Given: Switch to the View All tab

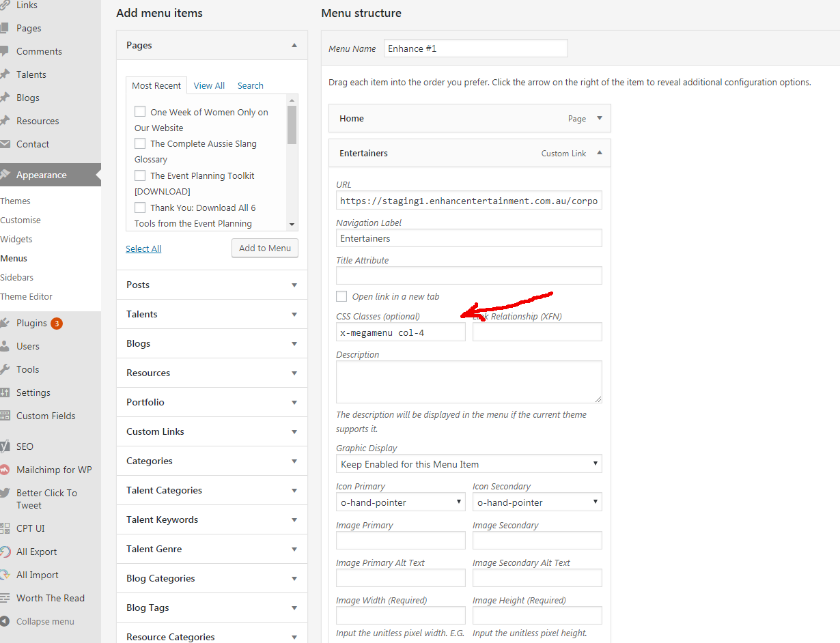Looking at the screenshot, I should [209, 85].
